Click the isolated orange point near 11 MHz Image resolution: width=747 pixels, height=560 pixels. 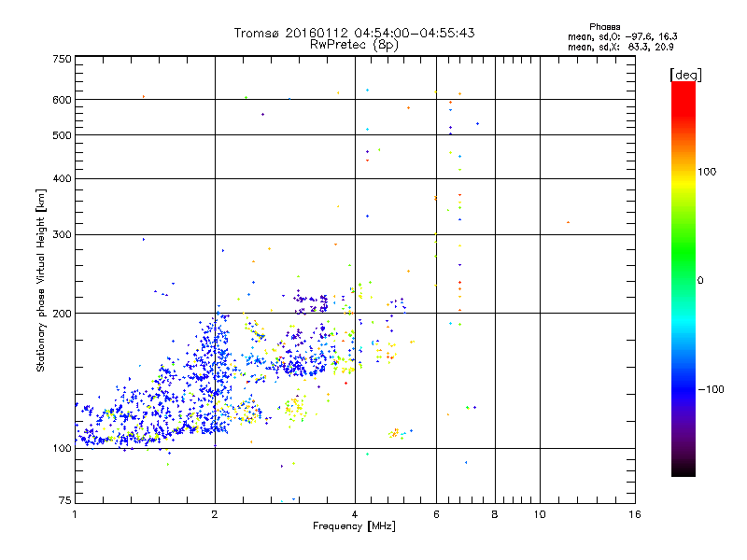568,222
